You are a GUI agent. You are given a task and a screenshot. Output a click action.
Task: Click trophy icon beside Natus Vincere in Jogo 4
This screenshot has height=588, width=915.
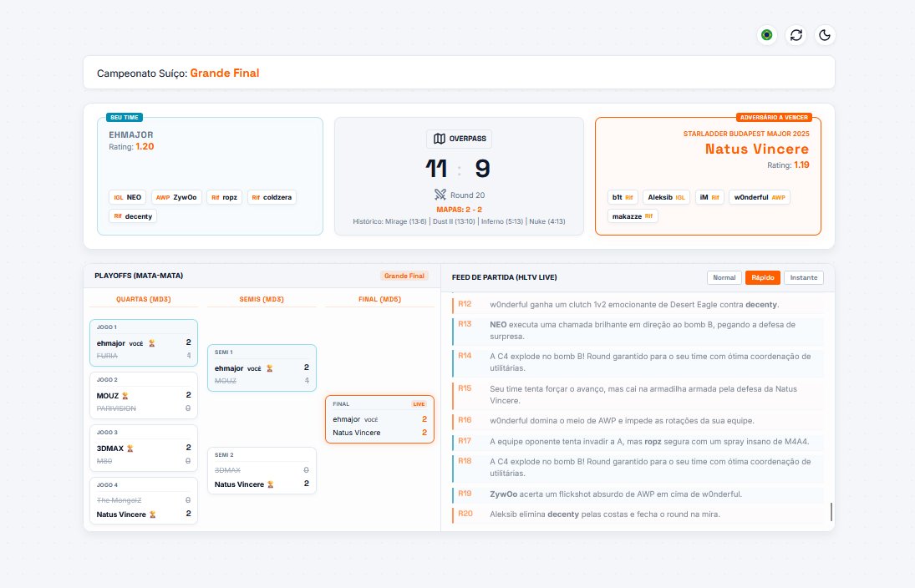[x=152, y=514]
